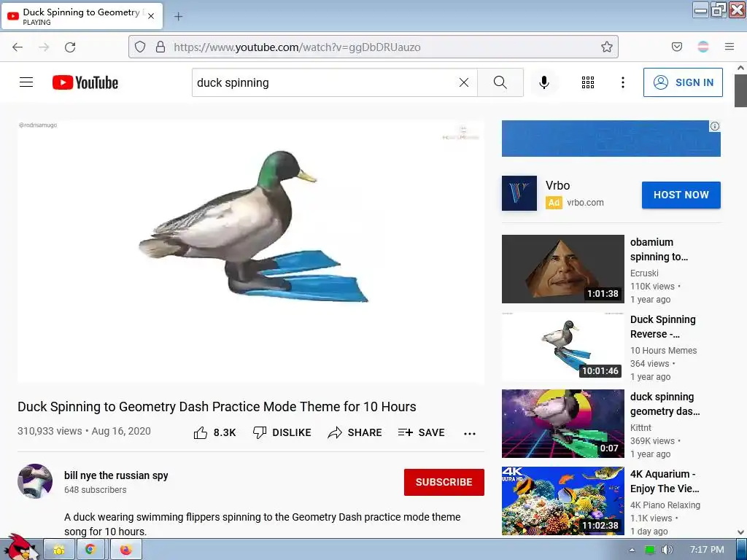The image size is (747, 560).
Task: Select the Duck Spinning to Geometry tab
Action: (82, 16)
